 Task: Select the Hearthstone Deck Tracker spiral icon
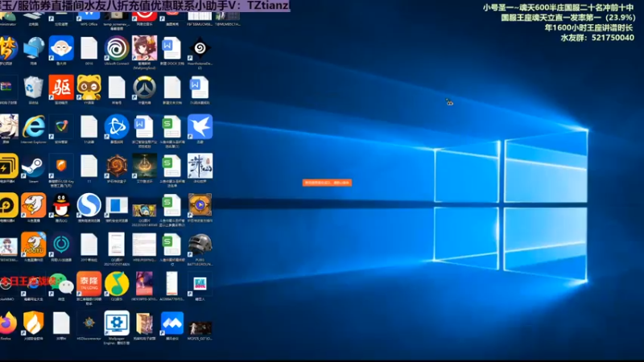[x=200, y=48]
